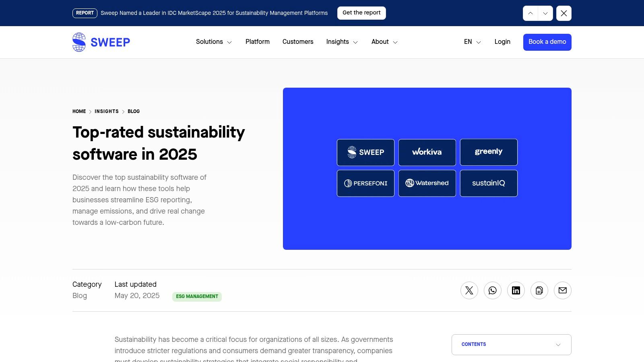Click the Login link
Viewport: 644px width, 362px height.
tap(502, 42)
